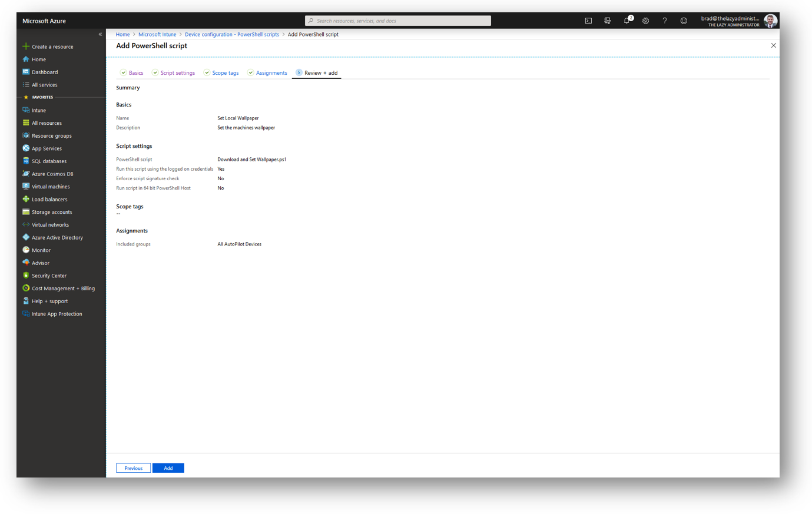
Task: Select the Review + add tab
Action: (317, 73)
